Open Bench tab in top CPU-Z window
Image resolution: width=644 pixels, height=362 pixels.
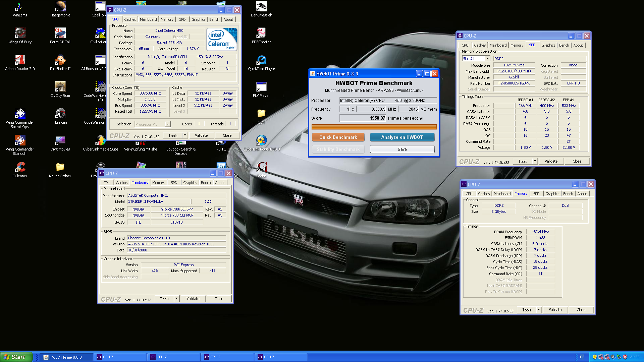(x=214, y=19)
